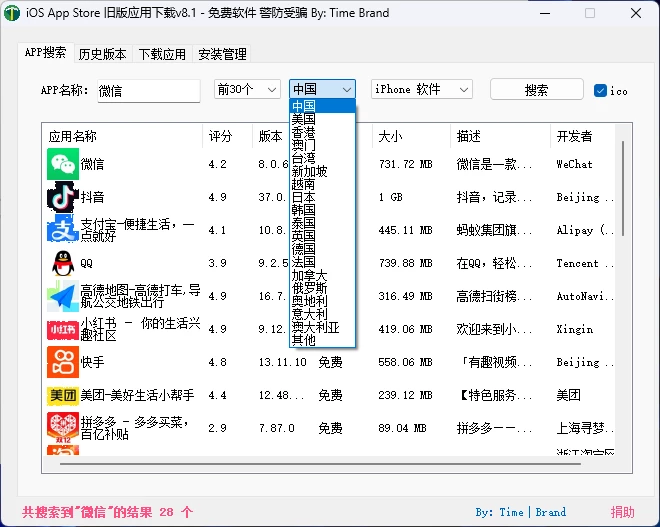
Task: Click the Tencent developer cell
Action: [x=585, y=263]
